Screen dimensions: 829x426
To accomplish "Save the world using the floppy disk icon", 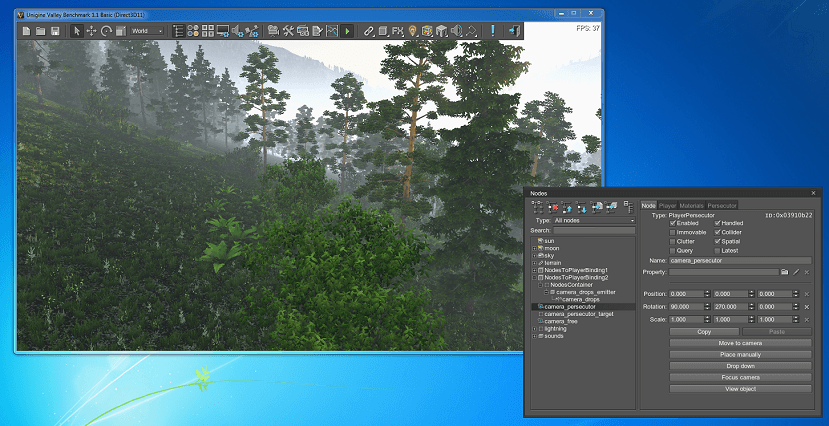I will tap(55, 31).
